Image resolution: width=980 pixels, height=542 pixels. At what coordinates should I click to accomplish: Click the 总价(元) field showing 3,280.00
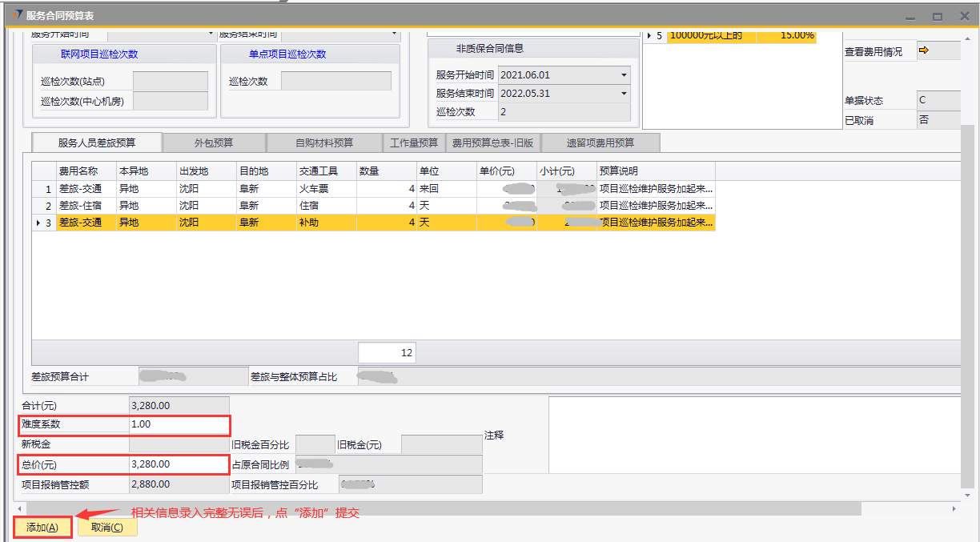179,464
